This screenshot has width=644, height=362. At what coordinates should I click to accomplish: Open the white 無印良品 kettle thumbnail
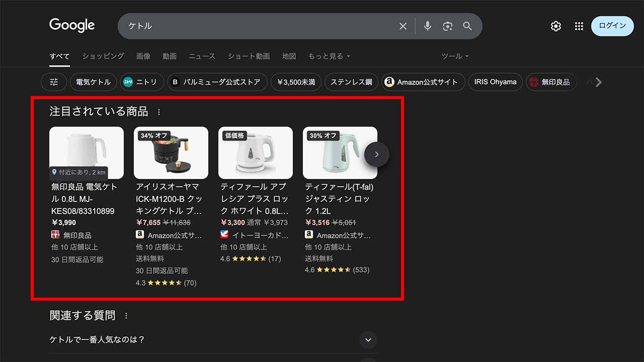click(87, 153)
